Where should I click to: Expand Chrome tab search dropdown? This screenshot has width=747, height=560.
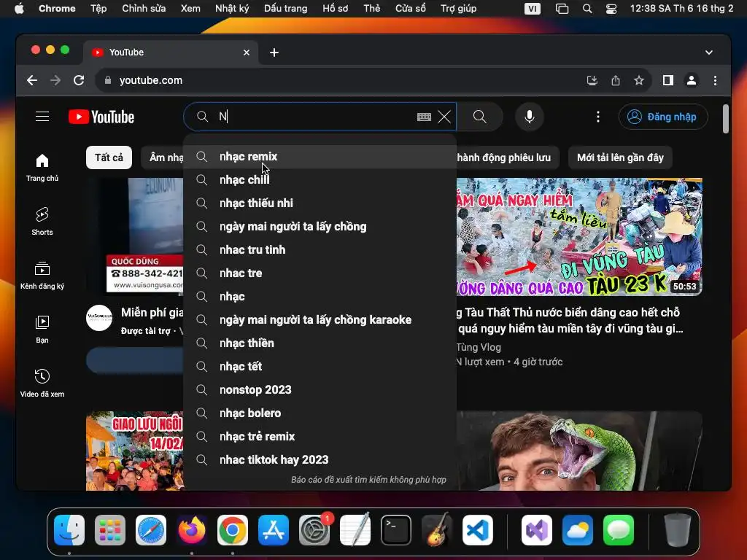[x=709, y=52]
